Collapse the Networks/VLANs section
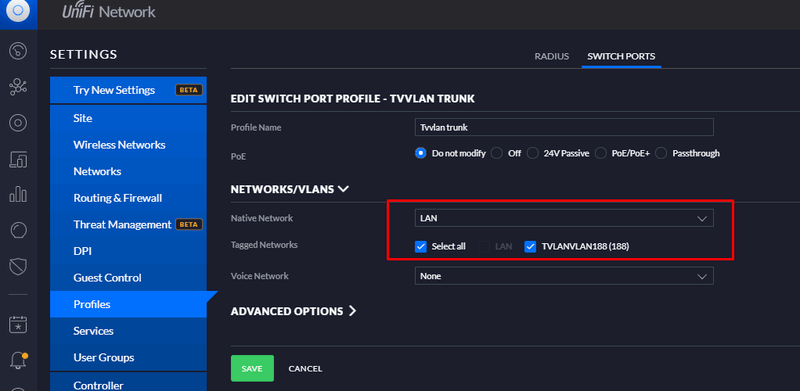 pos(290,189)
